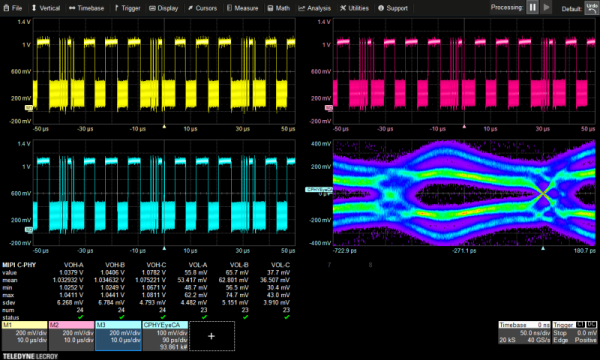Select the VOH-B measurement column header
Viewport: 600px width, 360px height.
(x=115, y=265)
